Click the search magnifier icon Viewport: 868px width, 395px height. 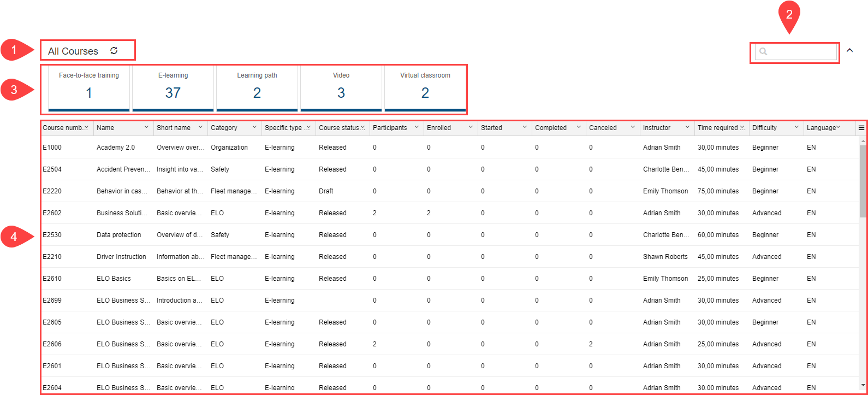[763, 51]
